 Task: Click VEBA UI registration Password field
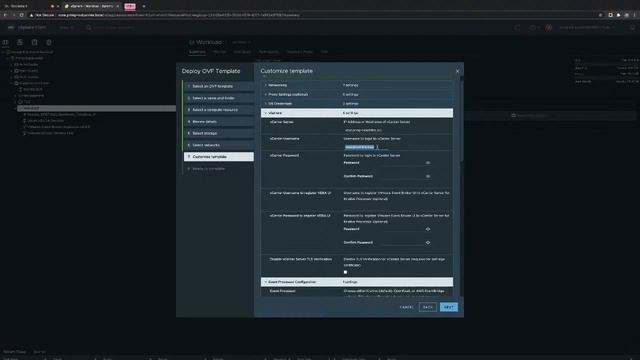(402, 229)
